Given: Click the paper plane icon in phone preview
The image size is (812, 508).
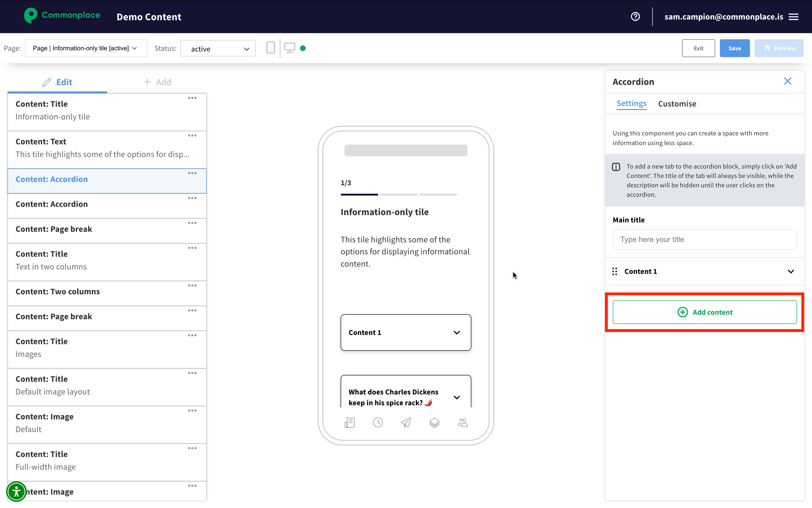Looking at the screenshot, I should coord(406,422).
